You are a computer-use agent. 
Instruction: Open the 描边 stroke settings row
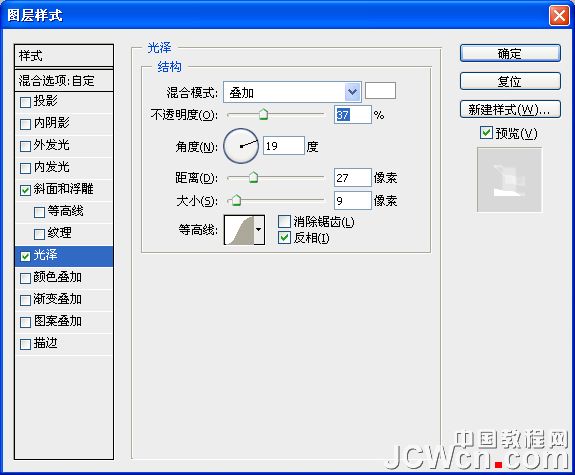point(64,344)
